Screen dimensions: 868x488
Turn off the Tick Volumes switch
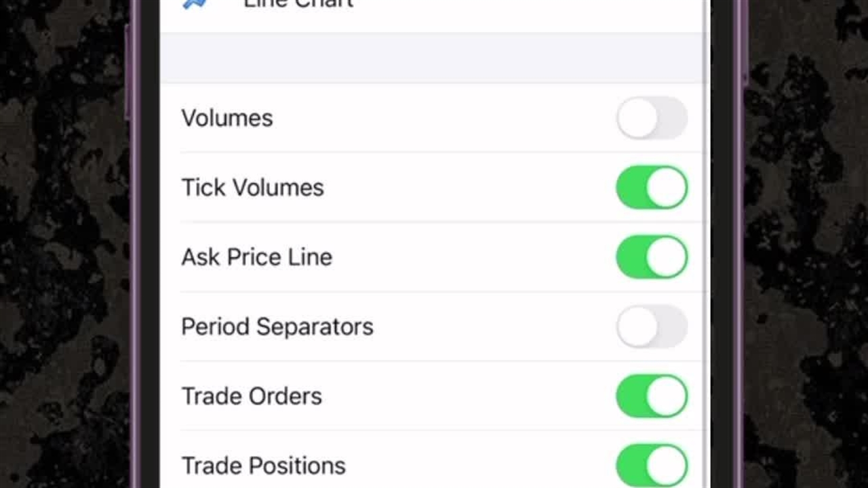click(x=652, y=188)
